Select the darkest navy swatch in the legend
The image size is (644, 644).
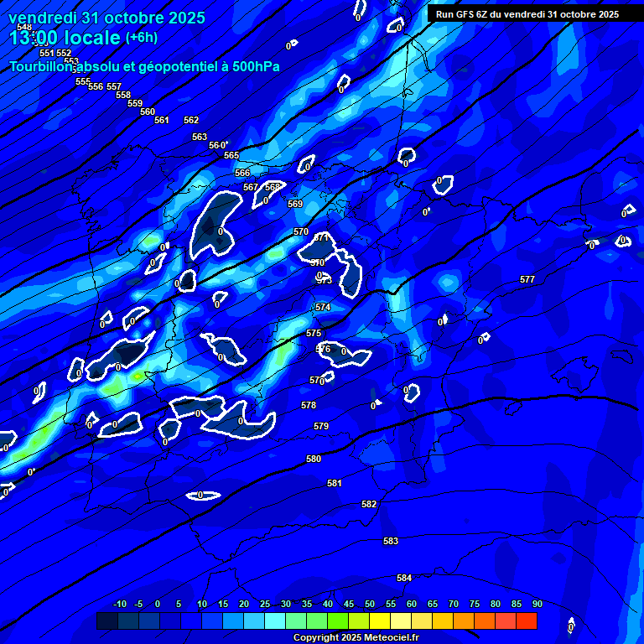tap(106, 621)
